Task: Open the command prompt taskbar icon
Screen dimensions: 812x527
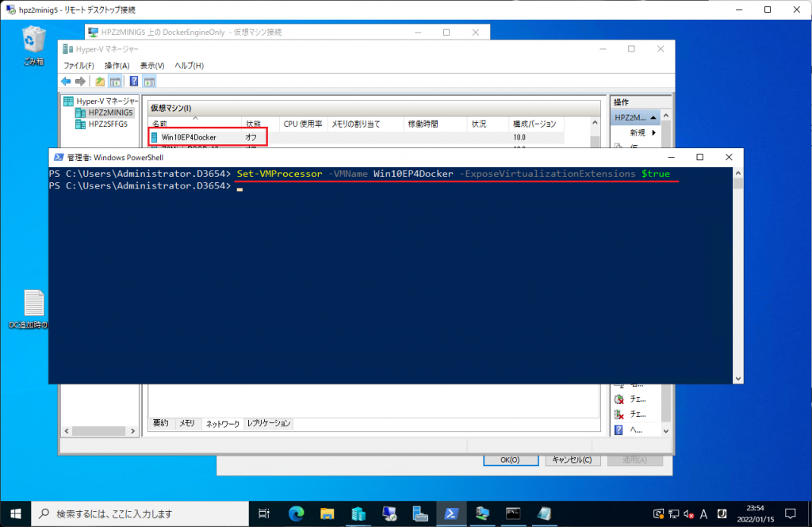Action: (513, 514)
